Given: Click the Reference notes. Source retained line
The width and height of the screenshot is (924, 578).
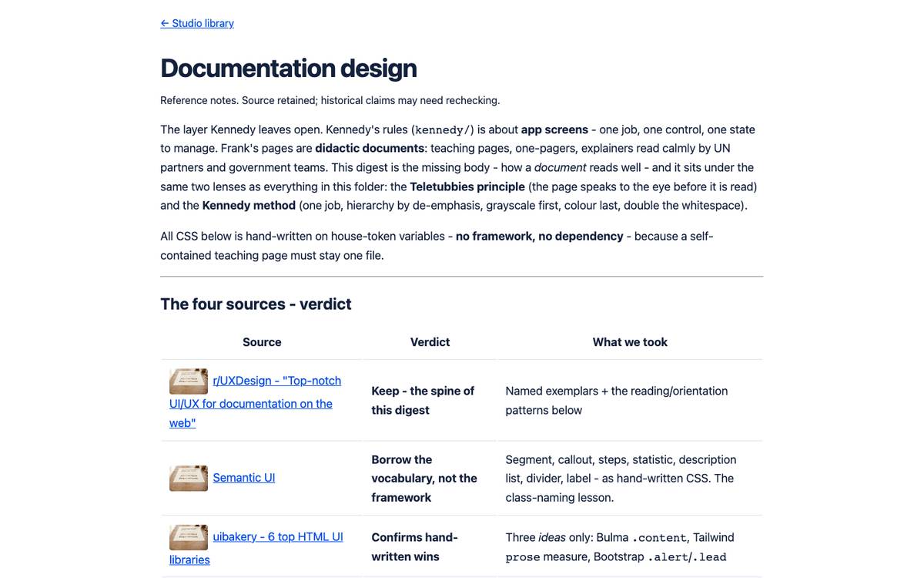Looking at the screenshot, I should [330, 100].
